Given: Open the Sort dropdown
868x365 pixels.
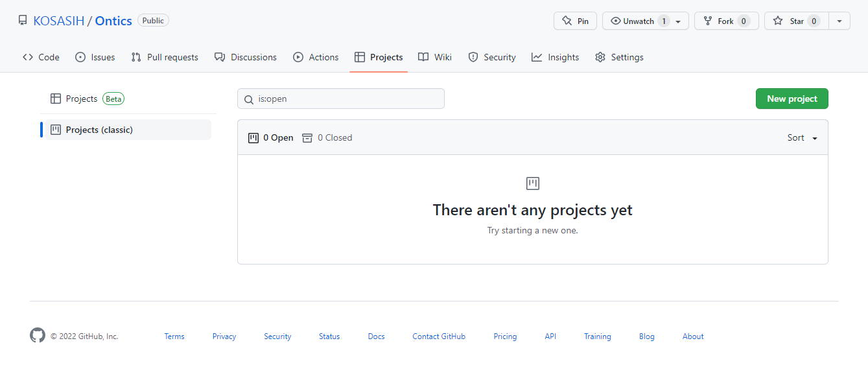Looking at the screenshot, I should [x=803, y=137].
